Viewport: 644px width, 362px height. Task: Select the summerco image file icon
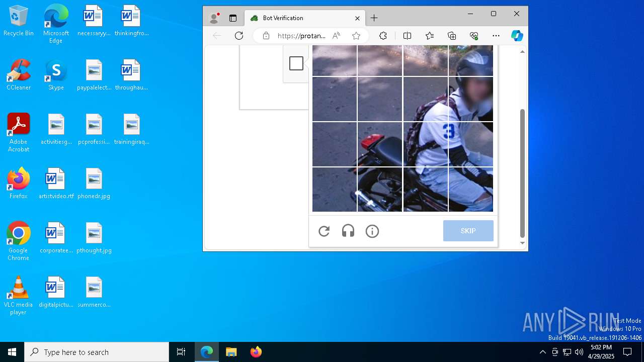tap(94, 292)
